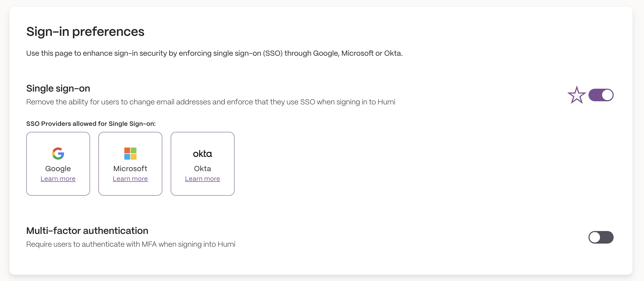
Task: Select the Google provider card
Action: click(x=58, y=164)
